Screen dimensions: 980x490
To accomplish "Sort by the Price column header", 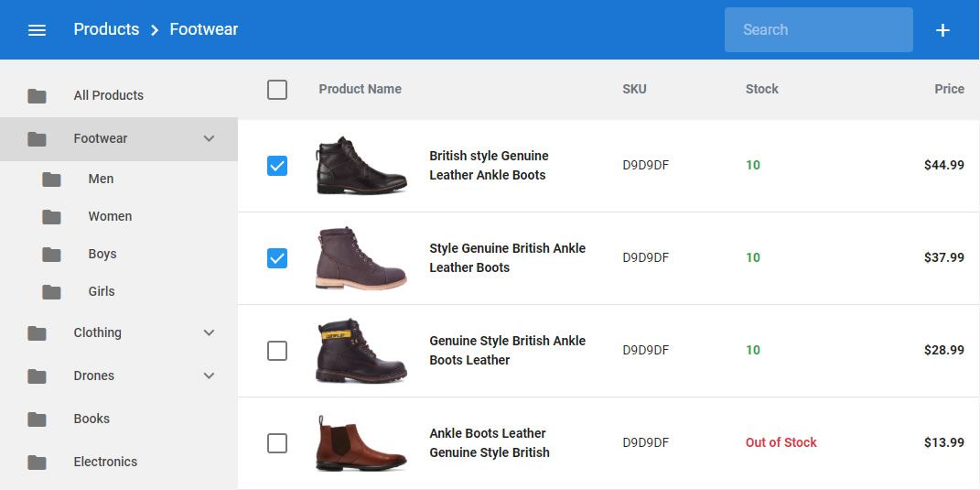I will 949,89.
